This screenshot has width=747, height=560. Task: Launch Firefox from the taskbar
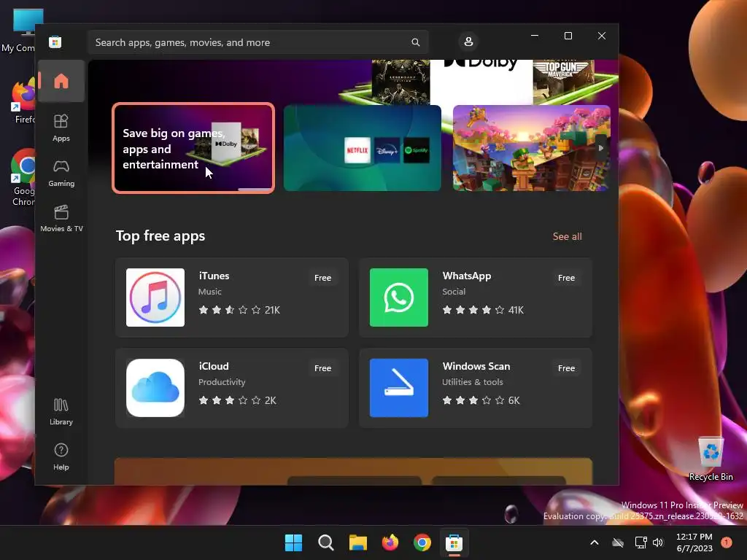(x=390, y=542)
